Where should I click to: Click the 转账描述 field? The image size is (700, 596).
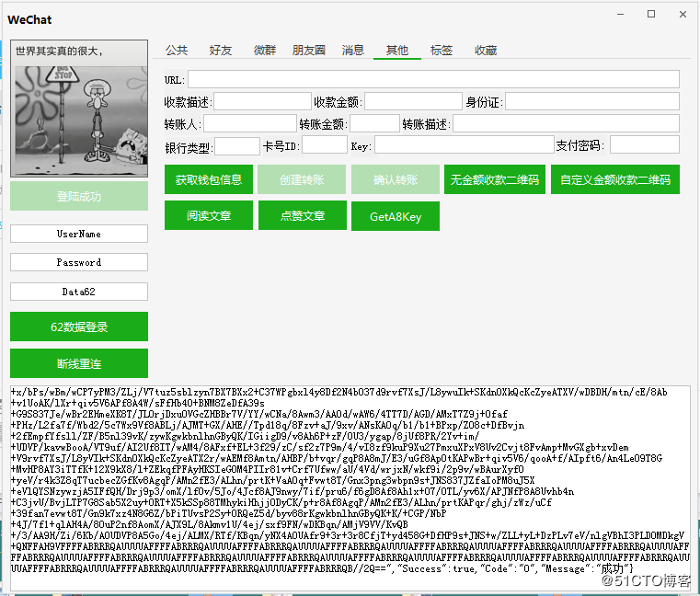(566, 123)
